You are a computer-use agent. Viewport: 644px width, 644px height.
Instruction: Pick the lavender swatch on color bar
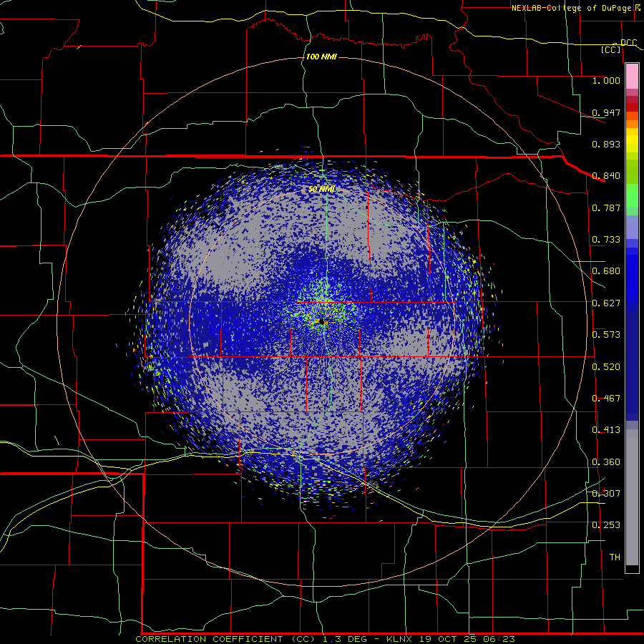coord(632,227)
